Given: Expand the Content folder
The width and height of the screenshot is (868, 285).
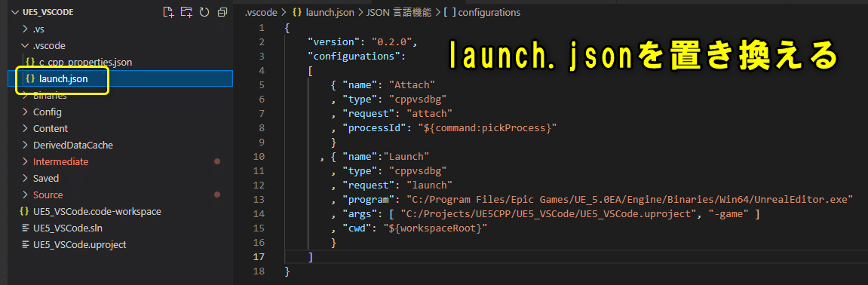Looking at the screenshot, I should click(x=24, y=128).
